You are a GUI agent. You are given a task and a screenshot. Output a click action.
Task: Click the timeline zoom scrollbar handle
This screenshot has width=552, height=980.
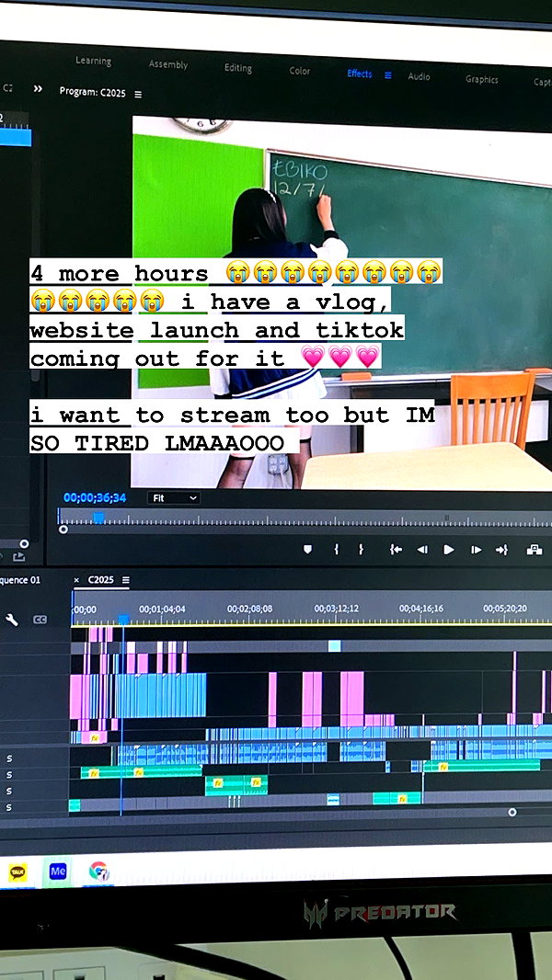point(512,813)
